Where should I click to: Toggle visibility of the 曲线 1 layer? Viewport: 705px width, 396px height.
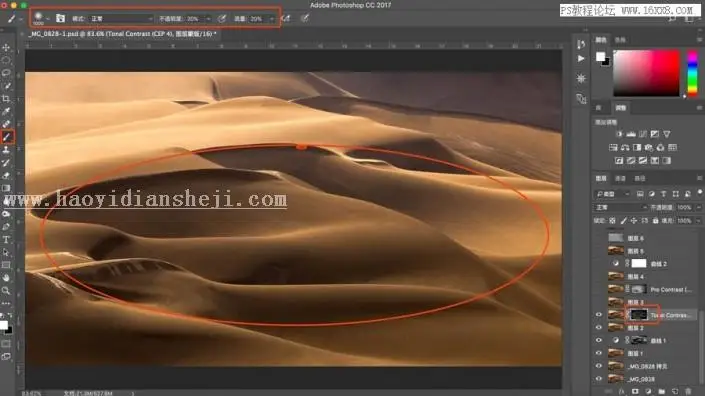pyautogui.click(x=598, y=341)
